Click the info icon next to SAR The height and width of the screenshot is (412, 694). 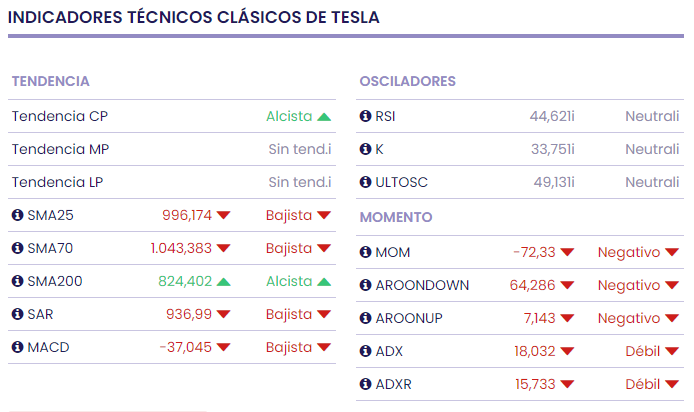click(17, 314)
